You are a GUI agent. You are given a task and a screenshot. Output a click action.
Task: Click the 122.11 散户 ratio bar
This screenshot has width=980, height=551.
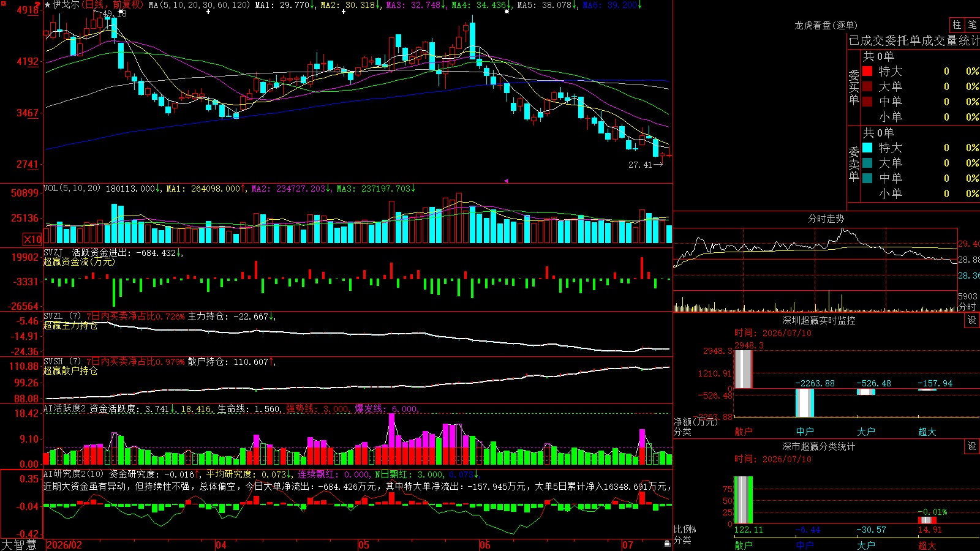tap(744, 500)
